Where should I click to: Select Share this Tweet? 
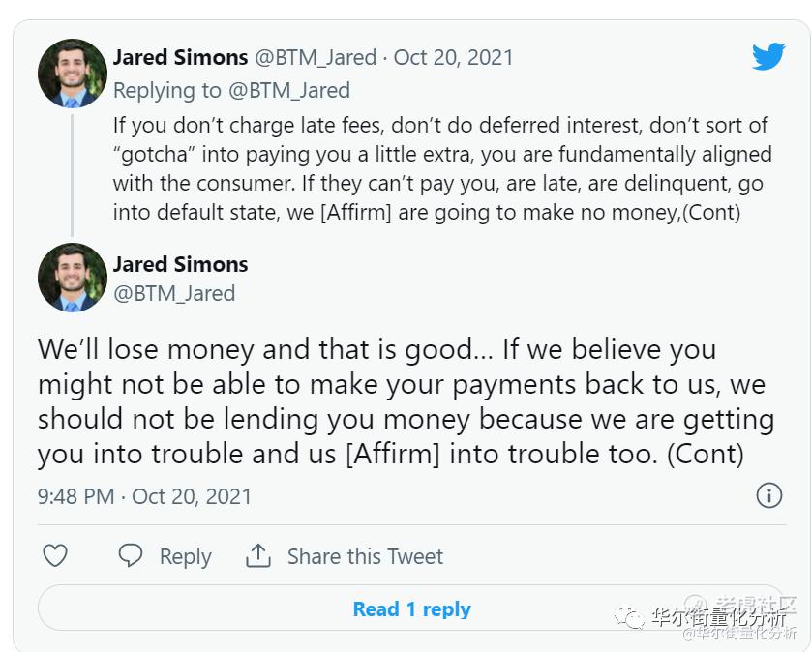click(365, 556)
